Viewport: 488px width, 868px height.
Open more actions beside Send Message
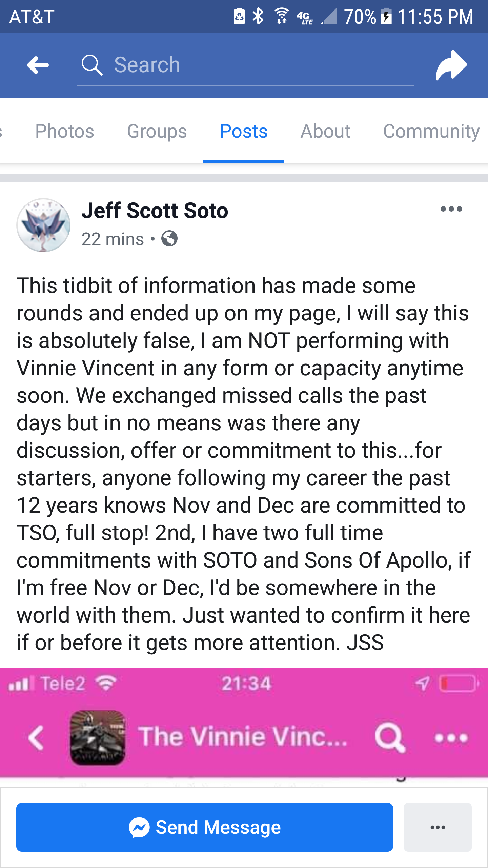tap(438, 827)
